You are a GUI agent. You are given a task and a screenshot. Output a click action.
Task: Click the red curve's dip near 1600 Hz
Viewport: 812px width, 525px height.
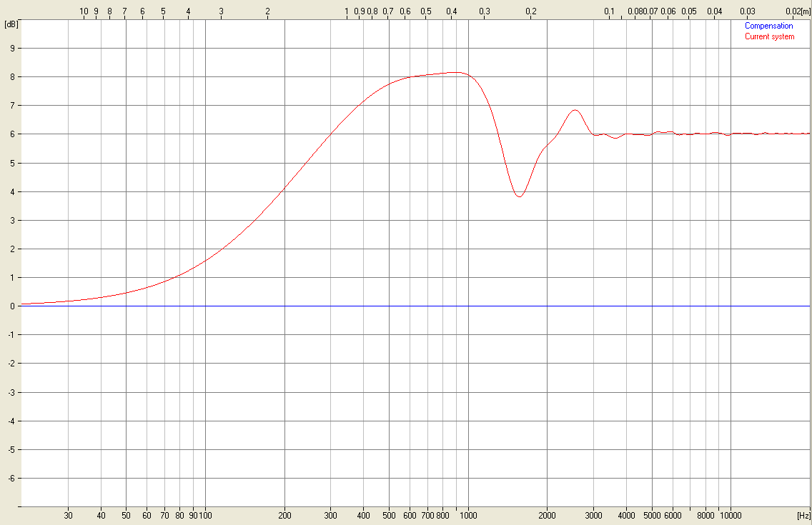click(x=520, y=196)
